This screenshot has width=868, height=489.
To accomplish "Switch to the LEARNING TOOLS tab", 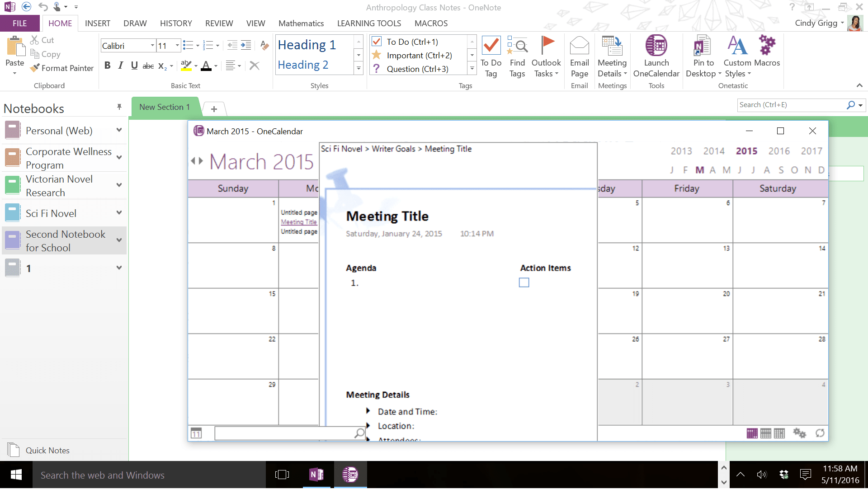I will (369, 24).
